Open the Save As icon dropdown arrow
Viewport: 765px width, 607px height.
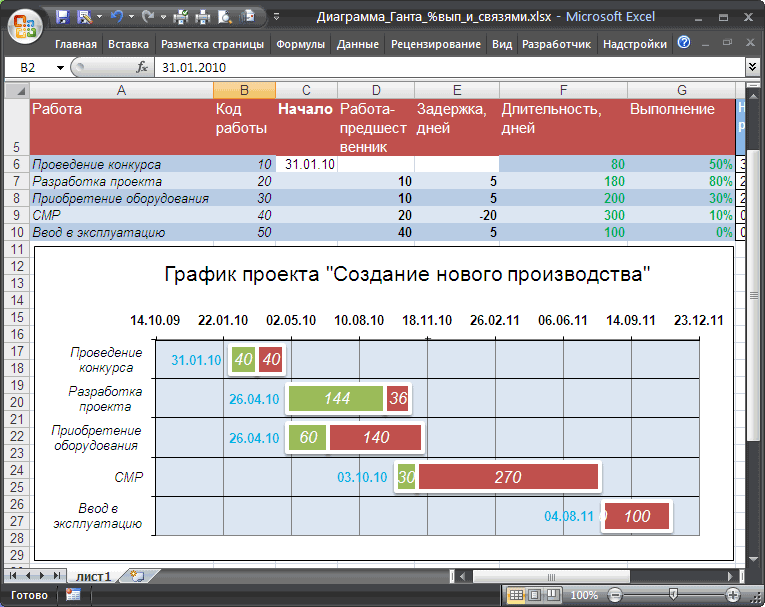point(100,17)
